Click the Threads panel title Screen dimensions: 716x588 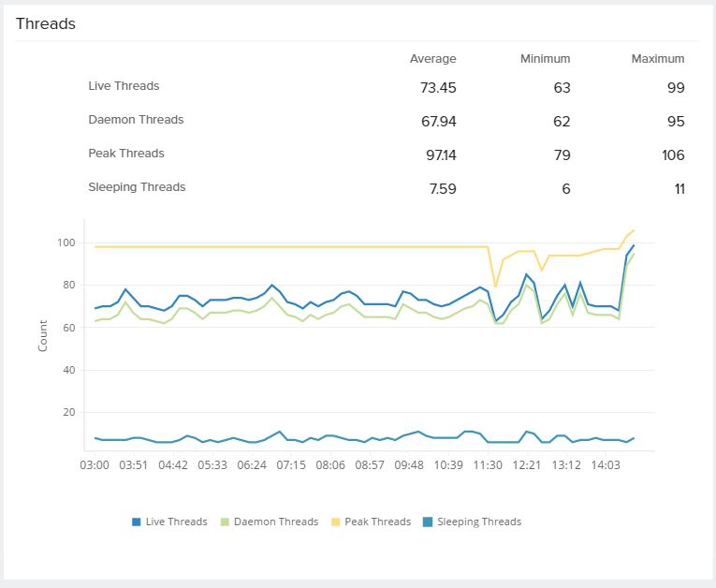(46, 24)
